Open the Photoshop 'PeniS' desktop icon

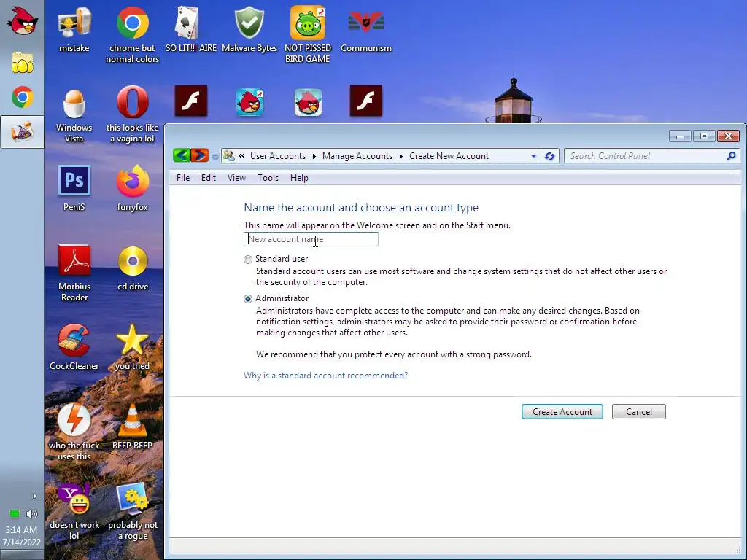click(74, 188)
